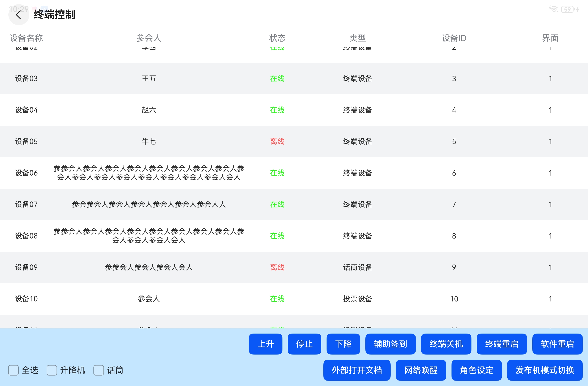This screenshot has width=588, height=386.
Task: Click 辅助签到 to assist check-in
Action: point(390,344)
